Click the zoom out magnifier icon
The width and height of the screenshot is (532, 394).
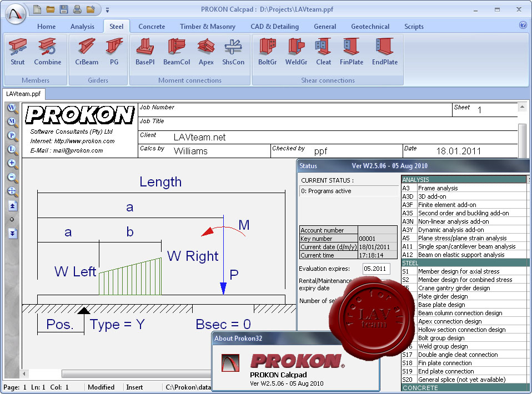point(12,178)
